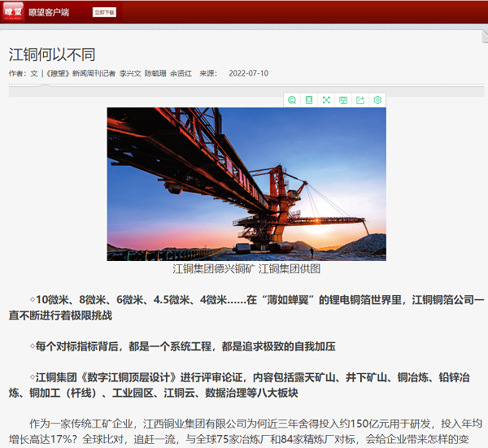Click the tablet-shaped icon in image toolbar
The height and width of the screenshot is (448, 488).
tap(309, 100)
